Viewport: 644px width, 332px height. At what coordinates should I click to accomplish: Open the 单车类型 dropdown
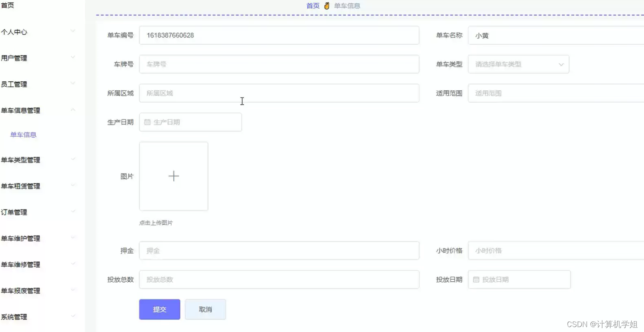coord(519,64)
